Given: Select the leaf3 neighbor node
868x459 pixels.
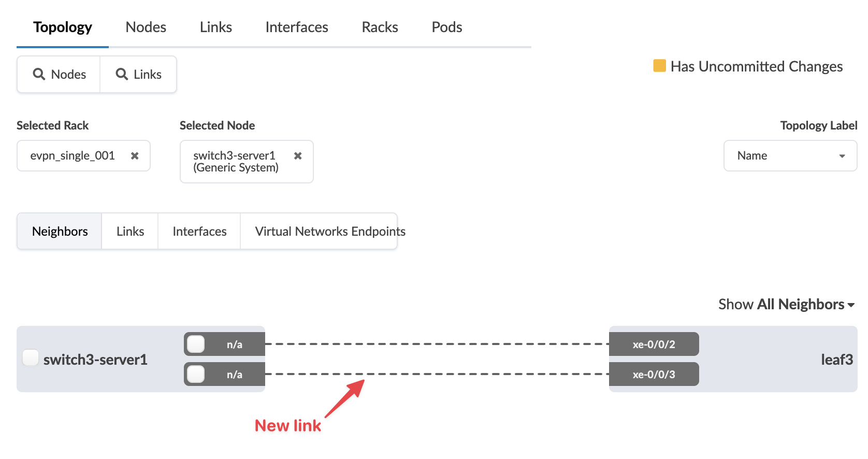Looking at the screenshot, I should pyautogui.click(x=836, y=359).
